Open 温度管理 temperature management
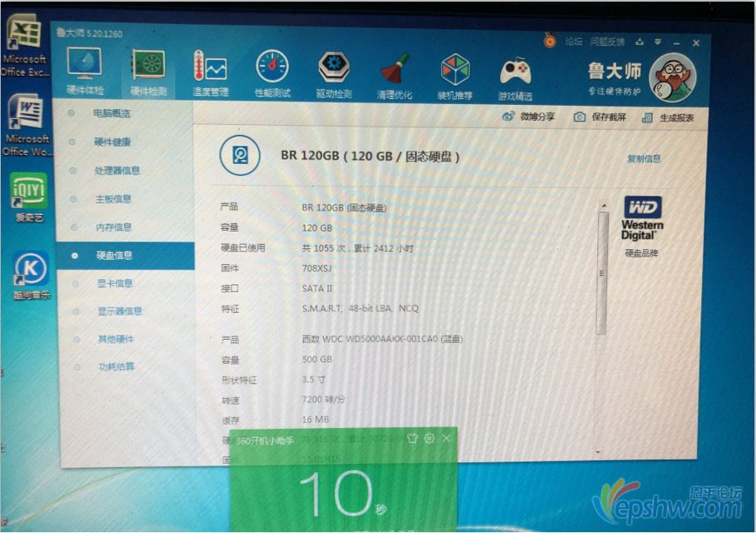This screenshot has height=533, width=756. (210, 73)
